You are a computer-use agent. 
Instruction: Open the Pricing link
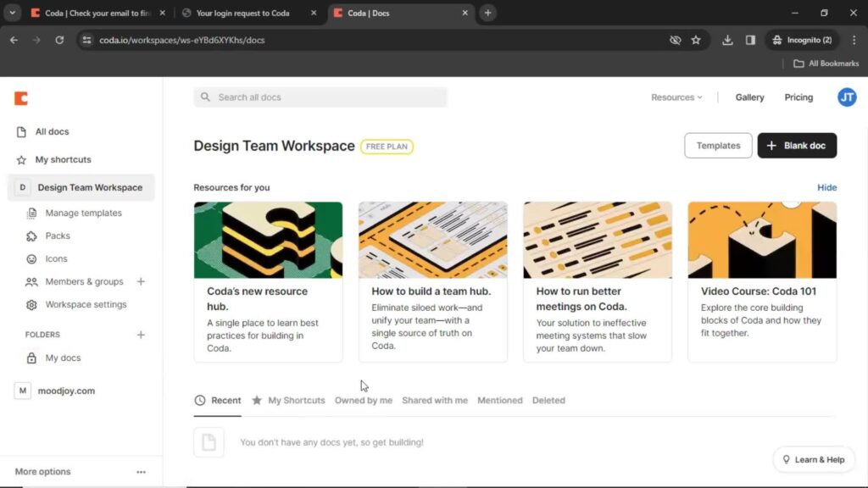pyautogui.click(x=798, y=97)
